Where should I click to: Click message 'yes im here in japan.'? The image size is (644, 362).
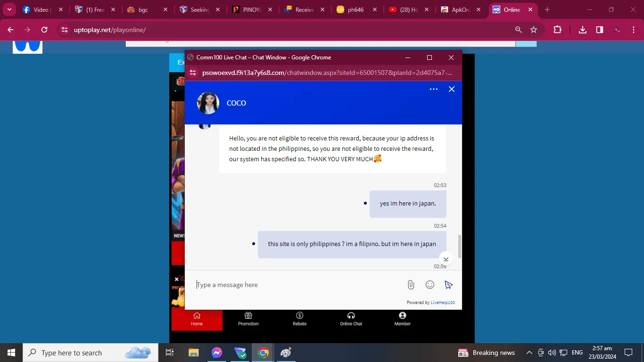[408, 204]
